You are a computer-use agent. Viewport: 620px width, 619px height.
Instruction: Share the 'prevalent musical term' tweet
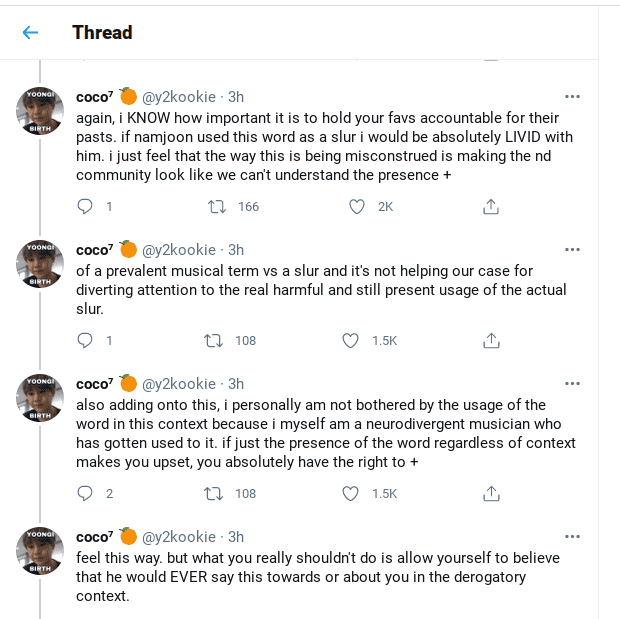[491, 340]
